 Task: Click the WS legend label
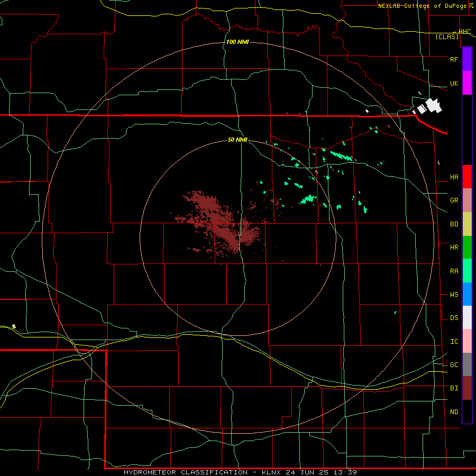click(x=454, y=295)
